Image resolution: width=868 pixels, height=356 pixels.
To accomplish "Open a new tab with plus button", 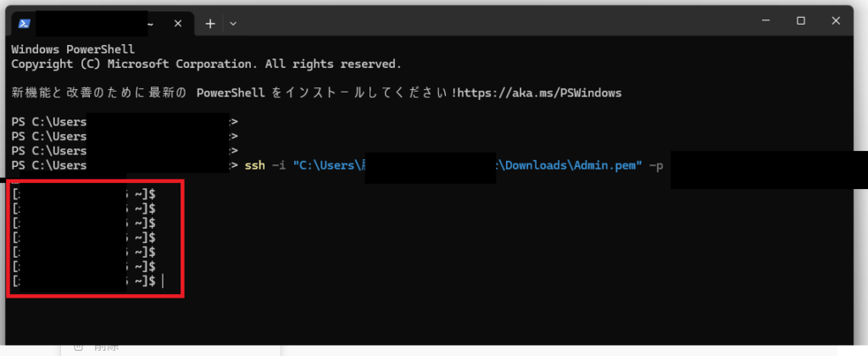I will click(210, 24).
